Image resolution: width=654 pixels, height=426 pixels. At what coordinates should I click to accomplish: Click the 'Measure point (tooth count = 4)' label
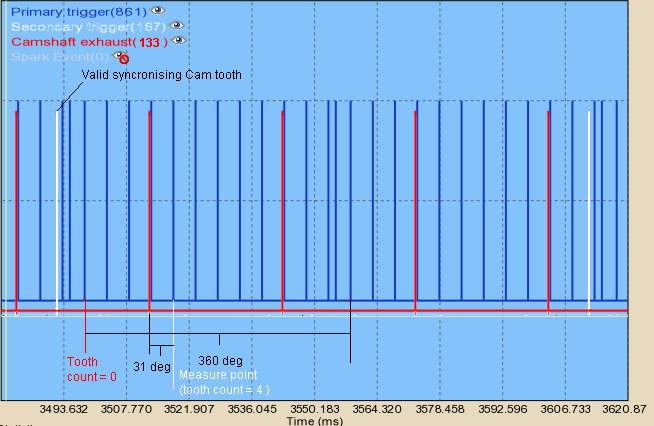pos(224,382)
